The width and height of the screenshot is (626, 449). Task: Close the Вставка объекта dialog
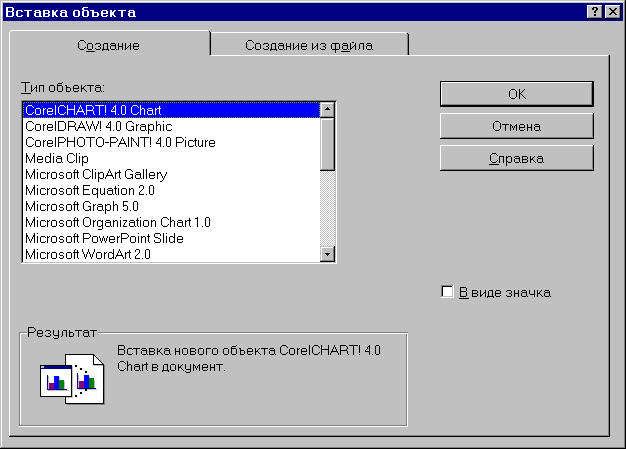point(612,12)
